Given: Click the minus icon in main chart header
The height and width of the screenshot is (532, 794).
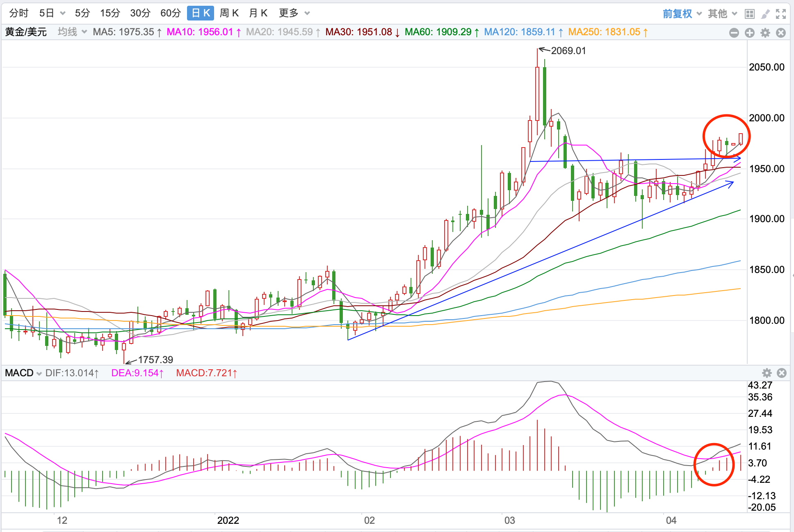Looking at the screenshot, I should (x=734, y=33).
